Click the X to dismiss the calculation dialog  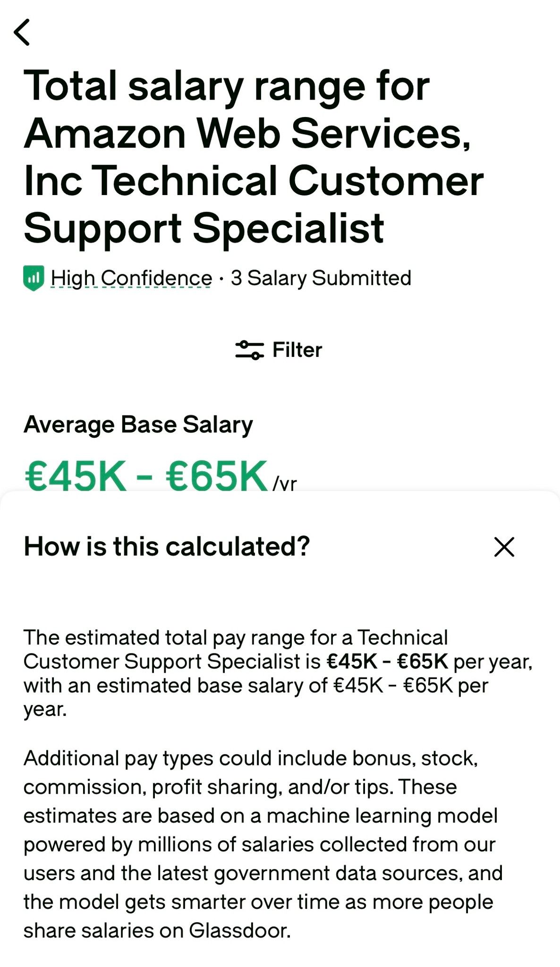click(x=505, y=548)
